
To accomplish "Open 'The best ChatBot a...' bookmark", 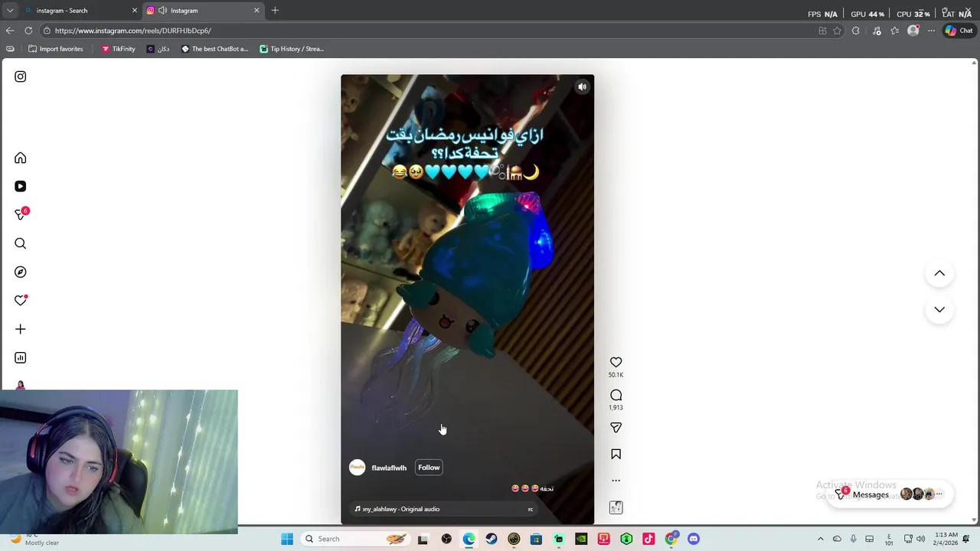I will pyautogui.click(x=214, y=49).
